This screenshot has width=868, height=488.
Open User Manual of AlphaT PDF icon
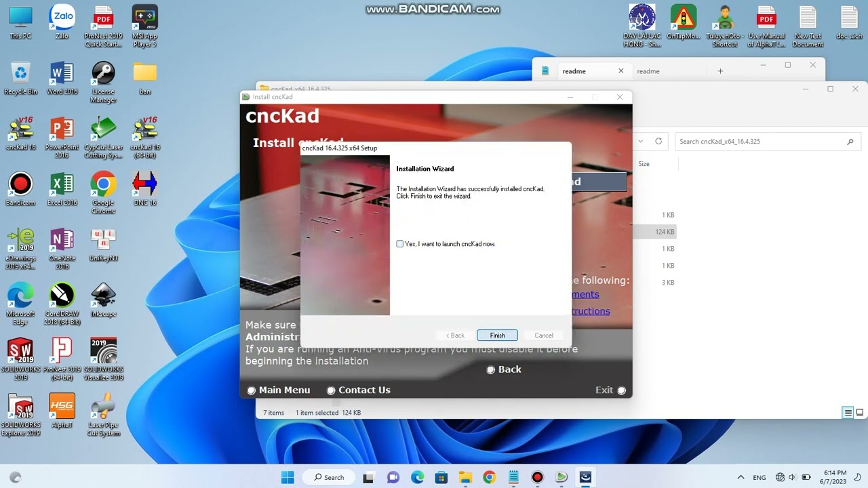tap(766, 26)
